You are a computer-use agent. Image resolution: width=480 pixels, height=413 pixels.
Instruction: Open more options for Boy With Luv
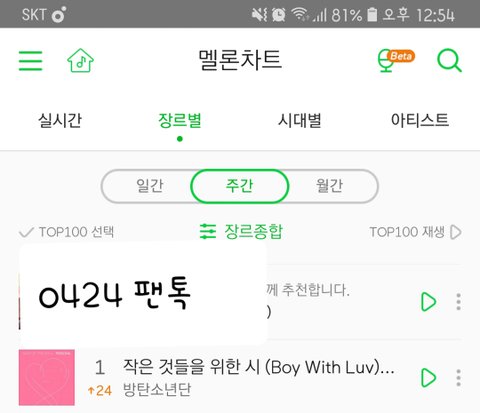click(x=459, y=378)
